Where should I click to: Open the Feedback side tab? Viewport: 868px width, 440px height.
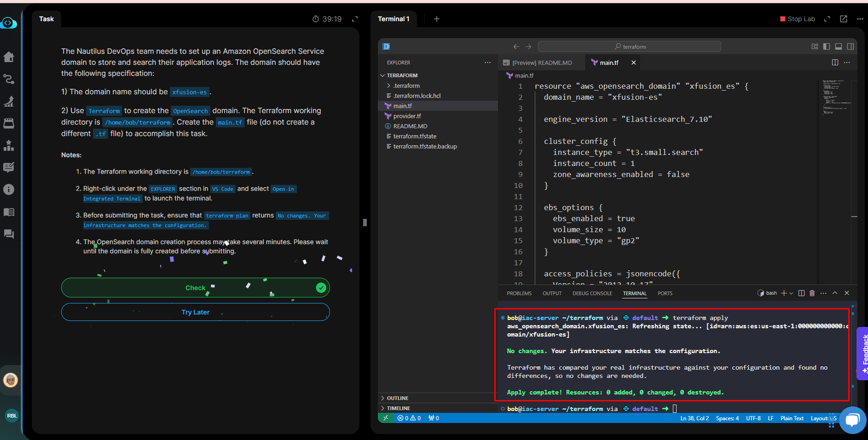(x=862, y=354)
